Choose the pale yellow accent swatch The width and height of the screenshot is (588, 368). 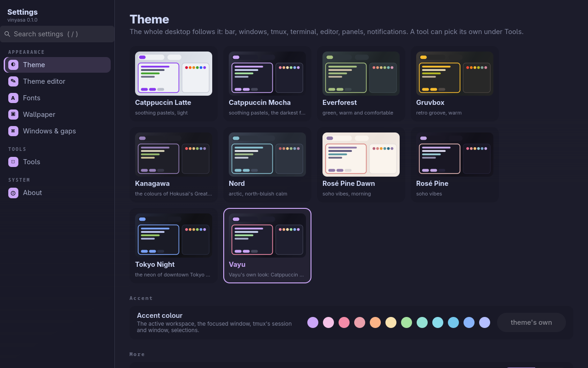tap(391, 322)
